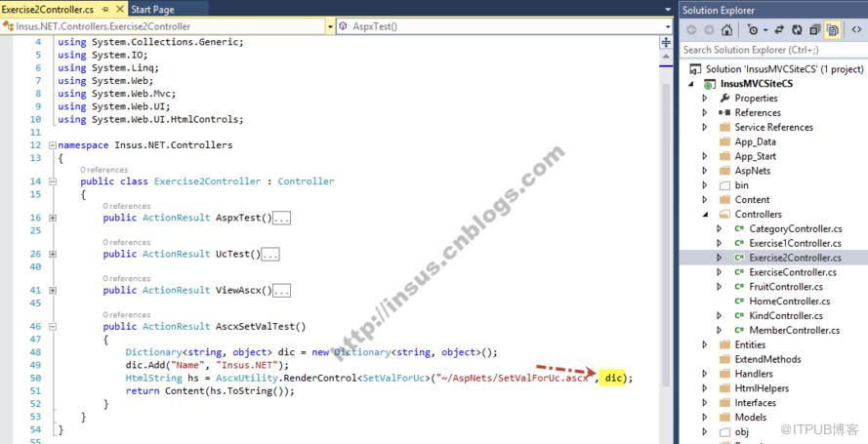
Task: Click the class icon beside Insus.NET.Controllers.Exercise2Controller
Action: (8, 26)
